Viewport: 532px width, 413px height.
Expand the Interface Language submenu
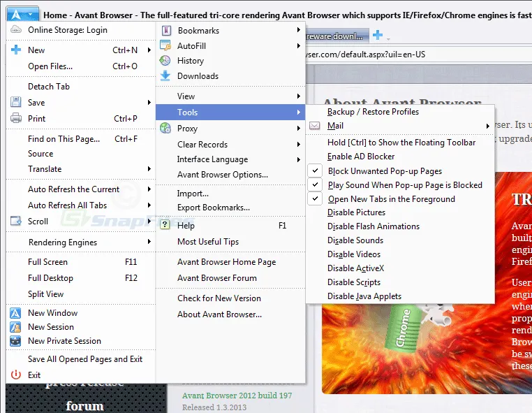(x=299, y=159)
